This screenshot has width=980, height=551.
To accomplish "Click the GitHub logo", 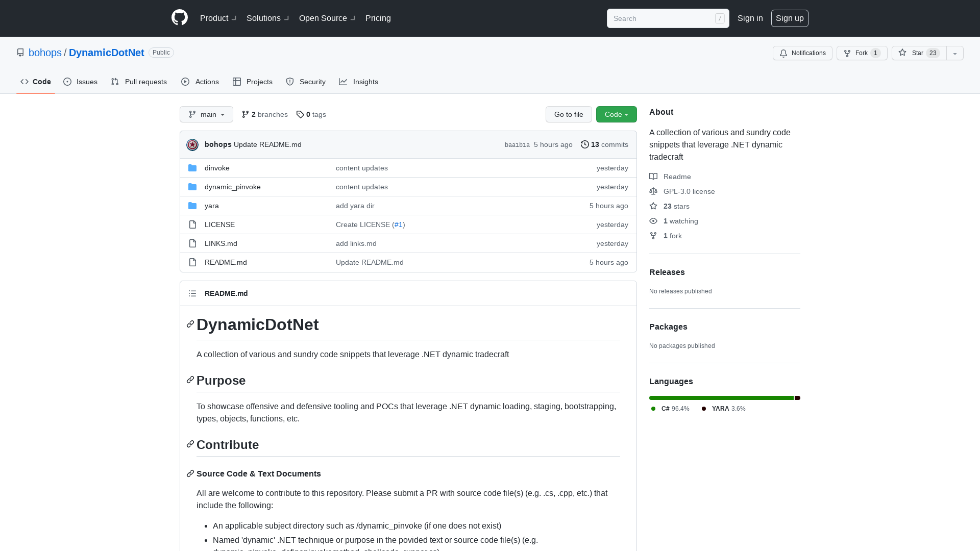I will [179, 18].
